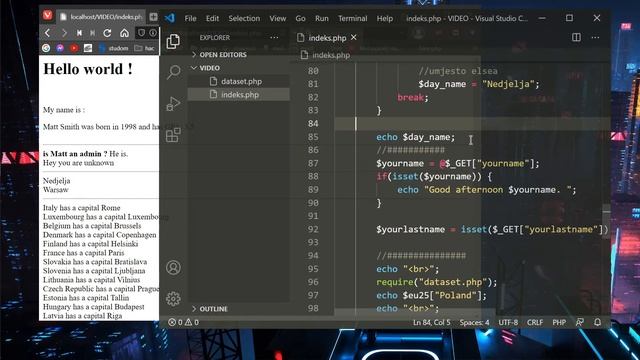
Task: Open the Google bookmark icon
Action: [x=46, y=48]
